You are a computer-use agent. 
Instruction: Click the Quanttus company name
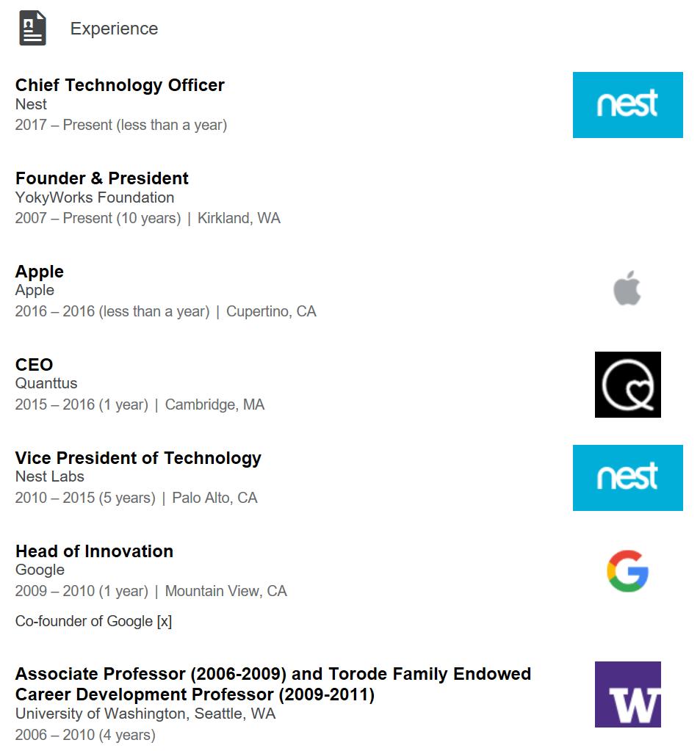(46, 383)
